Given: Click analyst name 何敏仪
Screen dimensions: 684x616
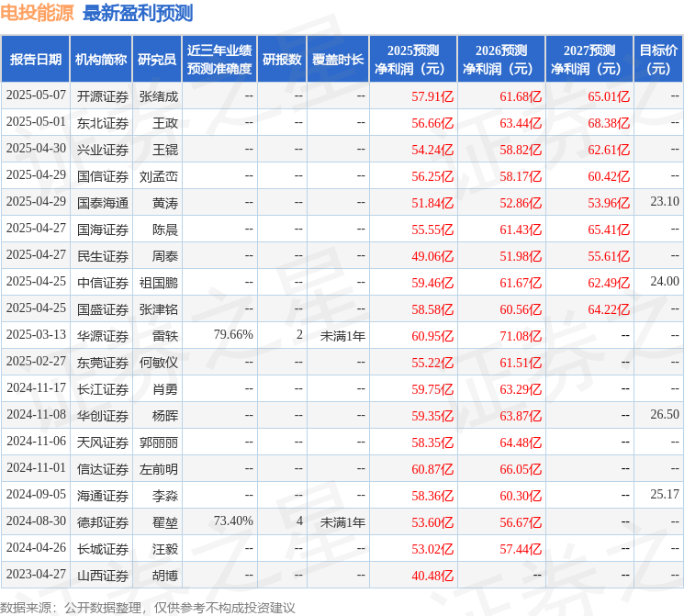Looking at the screenshot, I should tap(159, 363).
